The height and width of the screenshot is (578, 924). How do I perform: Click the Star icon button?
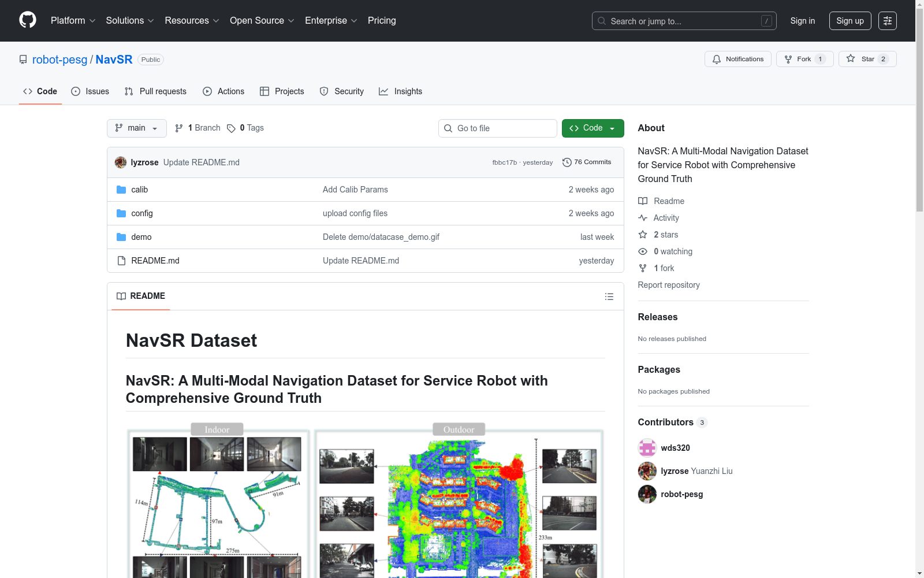(x=851, y=59)
